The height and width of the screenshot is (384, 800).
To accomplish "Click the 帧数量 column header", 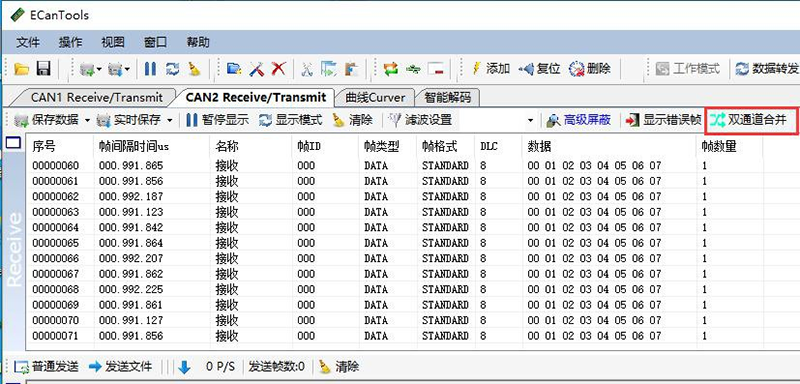I will 730,147.
